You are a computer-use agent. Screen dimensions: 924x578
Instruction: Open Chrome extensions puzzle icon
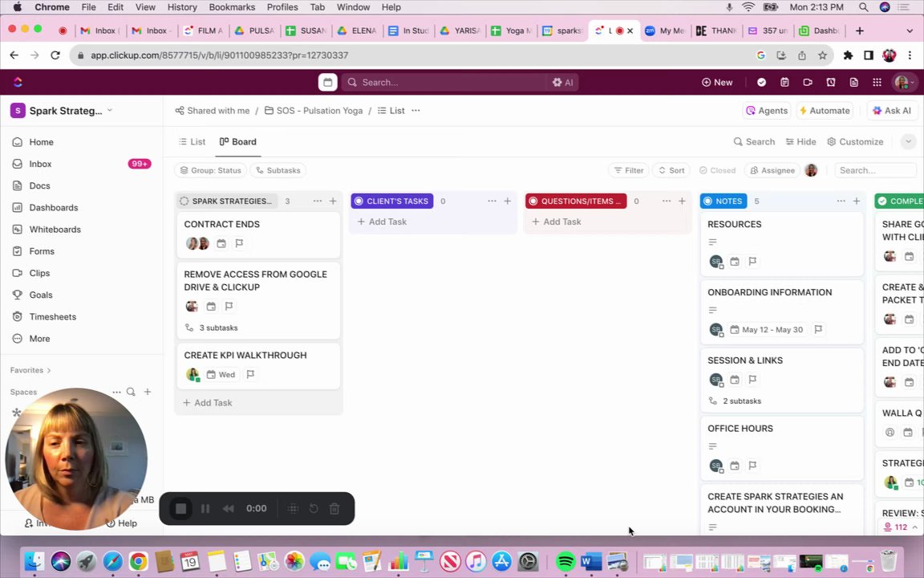[848, 55]
